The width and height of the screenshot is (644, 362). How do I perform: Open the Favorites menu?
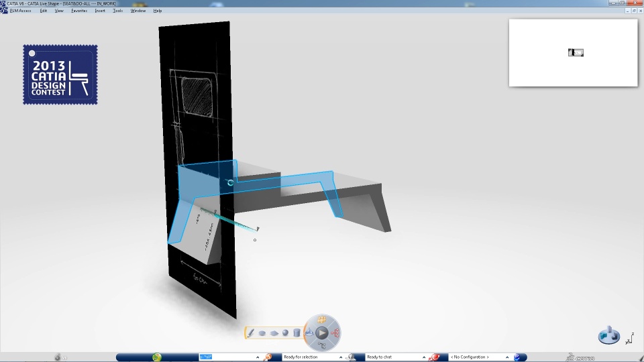click(x=79, y=11)
